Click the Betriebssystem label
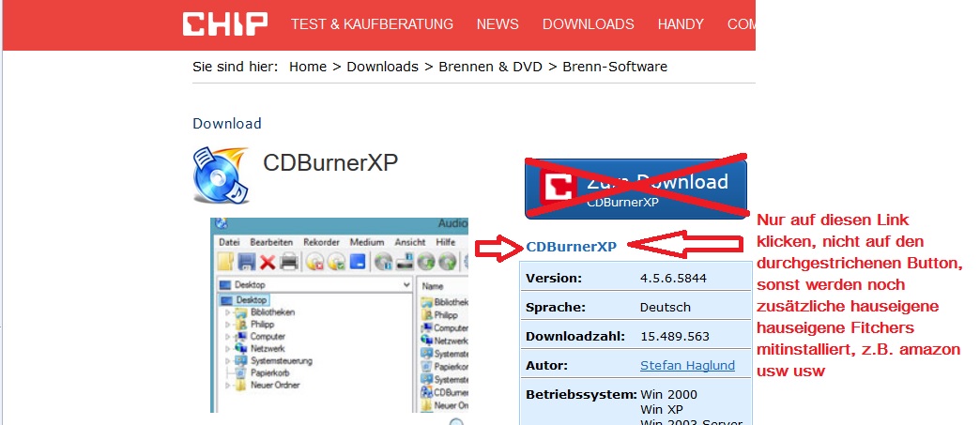980x425 pixels. (x=581, y=394)
